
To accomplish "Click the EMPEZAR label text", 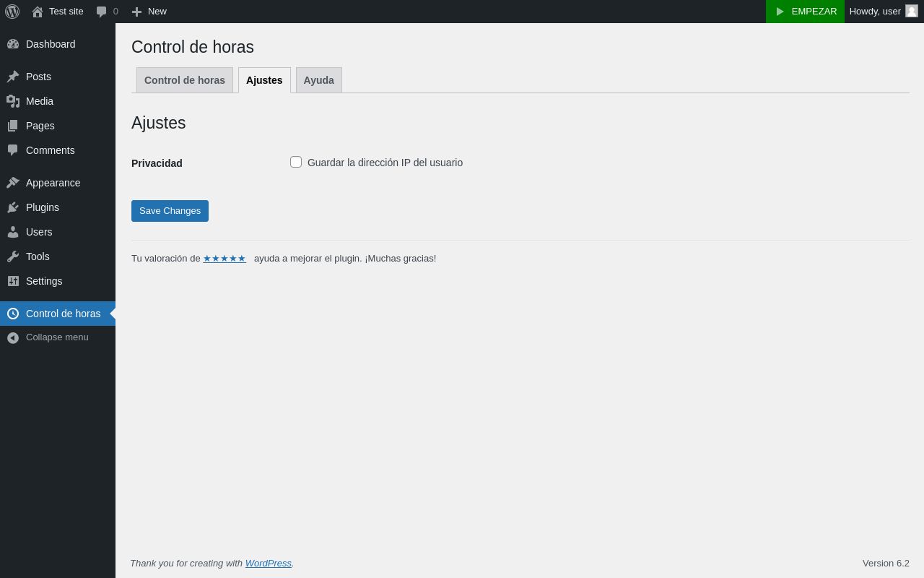I will point(814,12).
